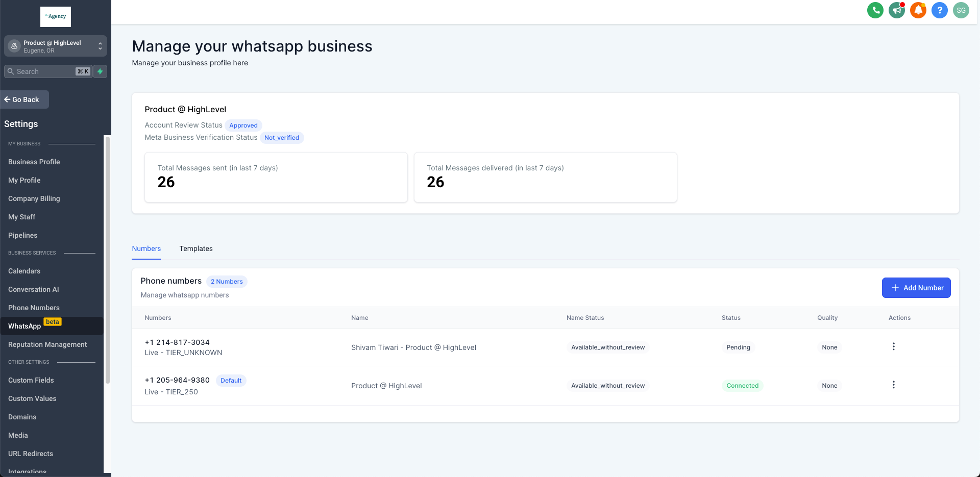
Task: Click the Add Number button
Action: [x=916, y=288]
